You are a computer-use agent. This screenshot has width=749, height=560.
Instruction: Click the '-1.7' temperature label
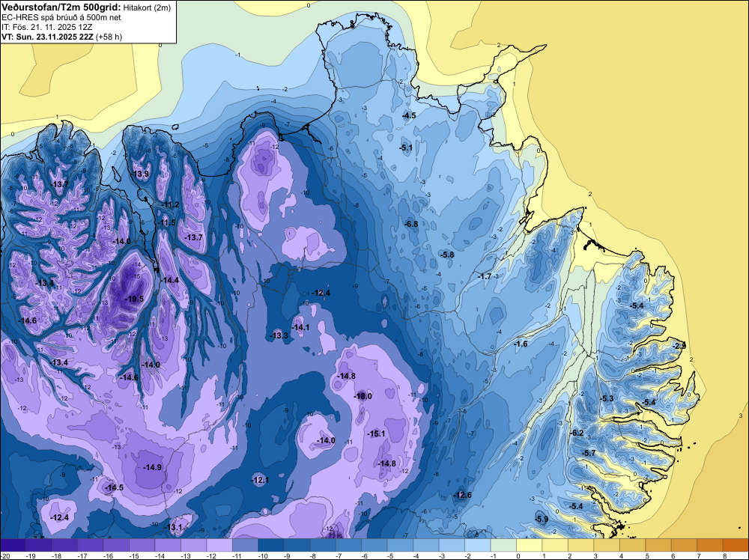485,276
